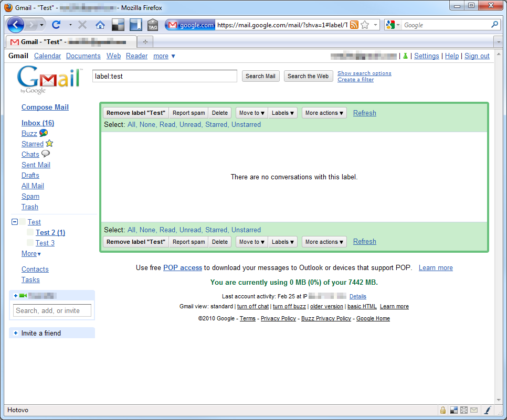
Task: Expand the Invite a friend panel
Action: tap(16, 333)
